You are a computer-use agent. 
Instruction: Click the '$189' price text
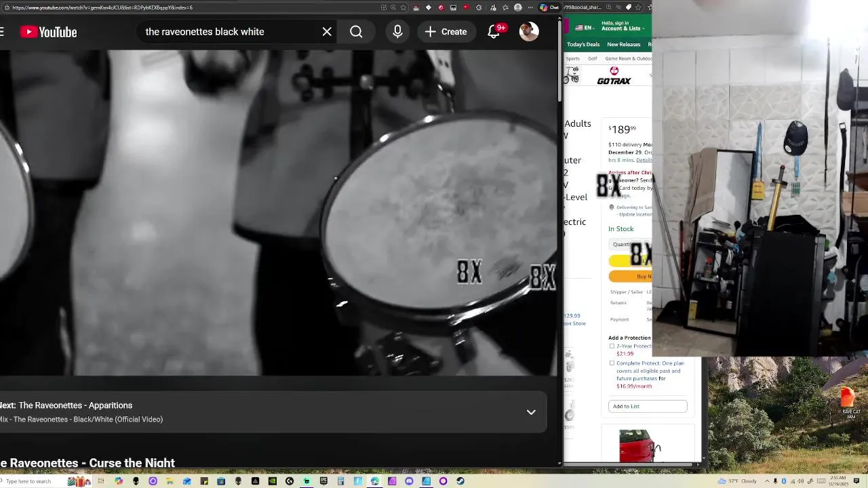(x=622, y=129)
